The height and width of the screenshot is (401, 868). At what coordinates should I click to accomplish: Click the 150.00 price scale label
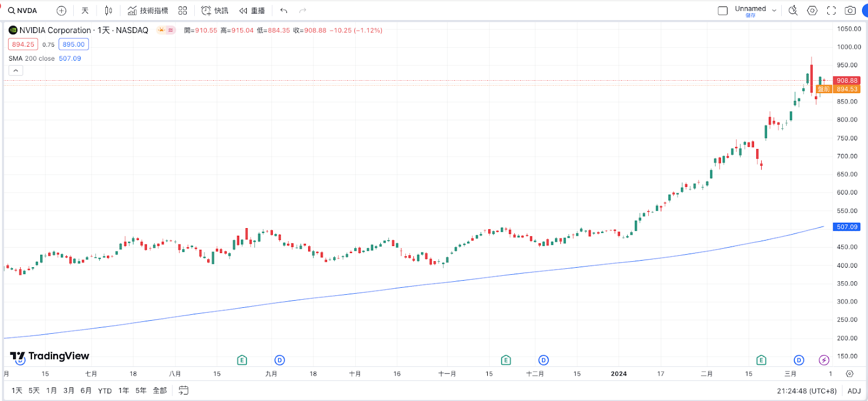coord(847,356)
